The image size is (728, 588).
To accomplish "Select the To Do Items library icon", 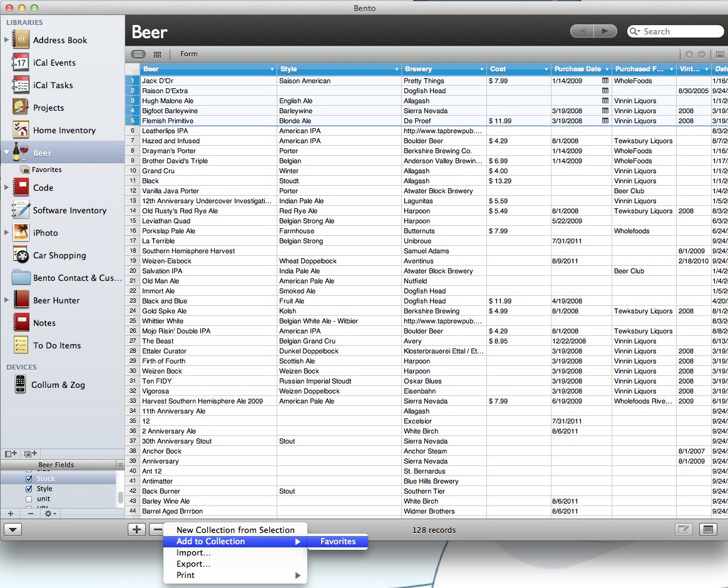I will [21, 345].
